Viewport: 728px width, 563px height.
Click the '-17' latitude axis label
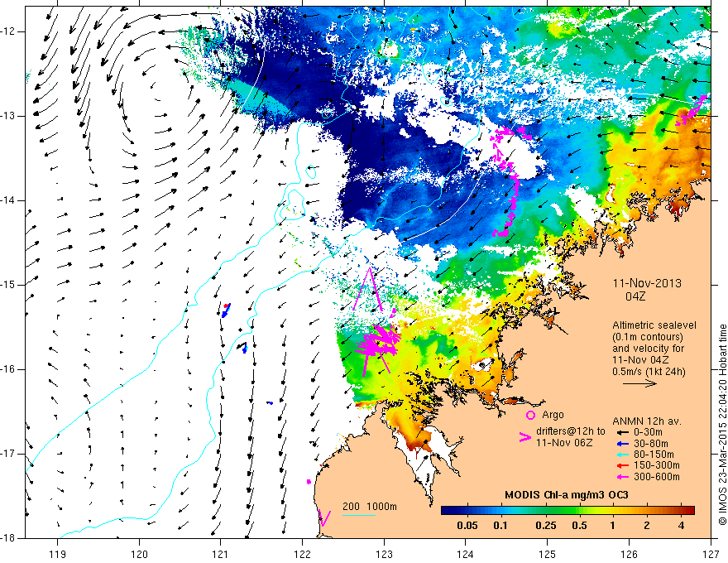coord(9,454)
